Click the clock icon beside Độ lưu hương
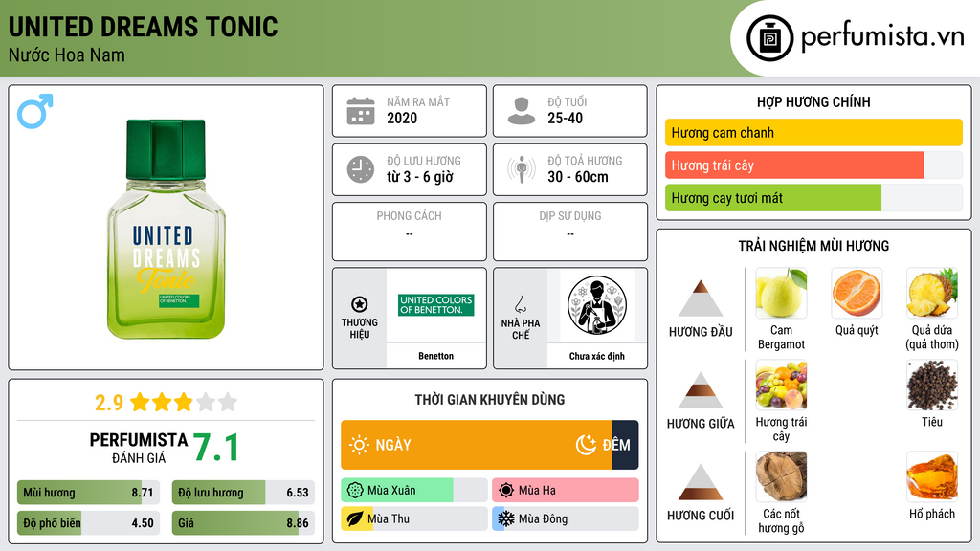The height and width of the screenshot is (551, 980). pyautogui.click(x=361, y=169)
